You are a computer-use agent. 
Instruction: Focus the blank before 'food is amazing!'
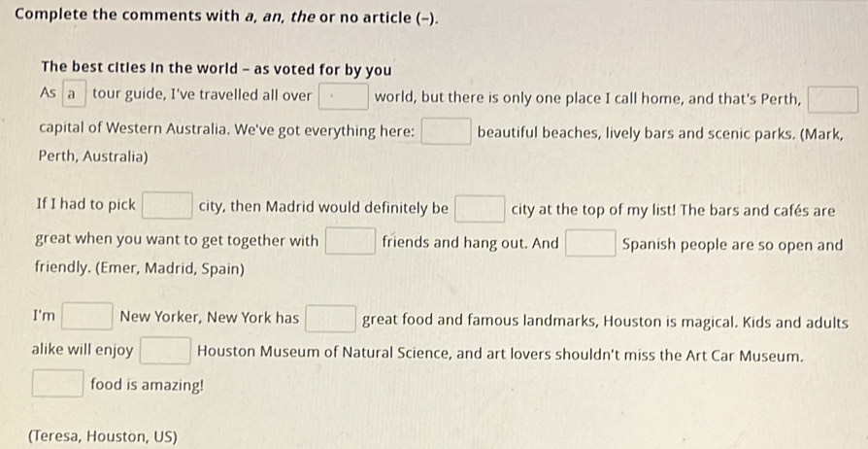tap(58, 384)
